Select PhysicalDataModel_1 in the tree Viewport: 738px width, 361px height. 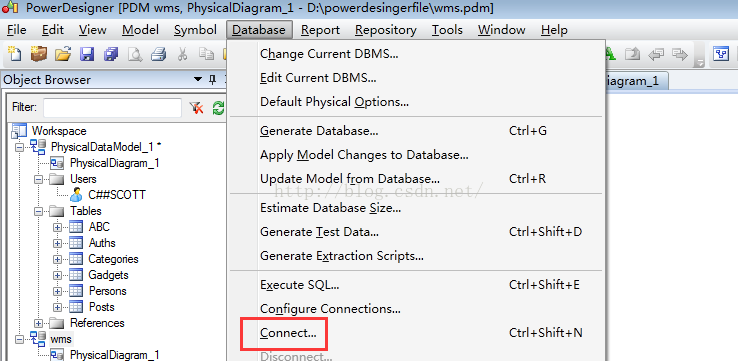point(106,147)
